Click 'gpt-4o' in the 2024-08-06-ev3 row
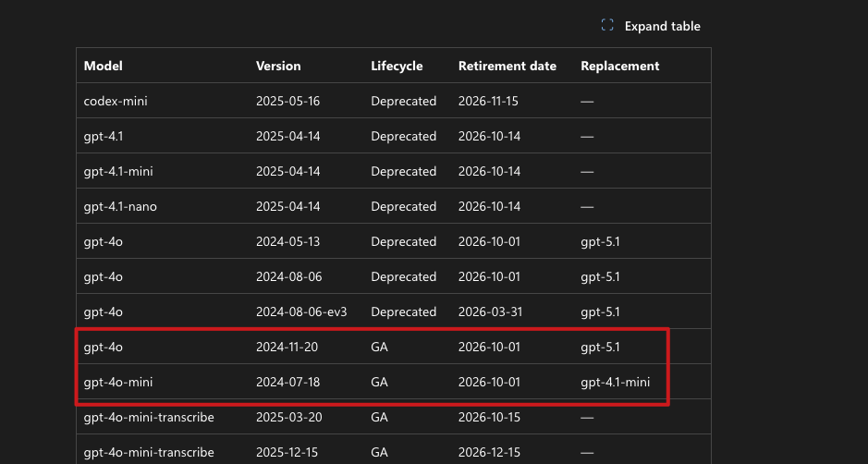 coord(103,311)
